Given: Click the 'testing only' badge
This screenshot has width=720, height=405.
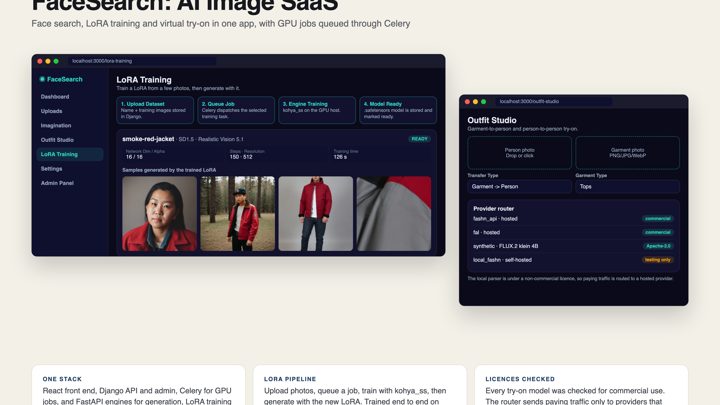Looking at the screenshot, I should pyautogui.click(x=658, y=260).
